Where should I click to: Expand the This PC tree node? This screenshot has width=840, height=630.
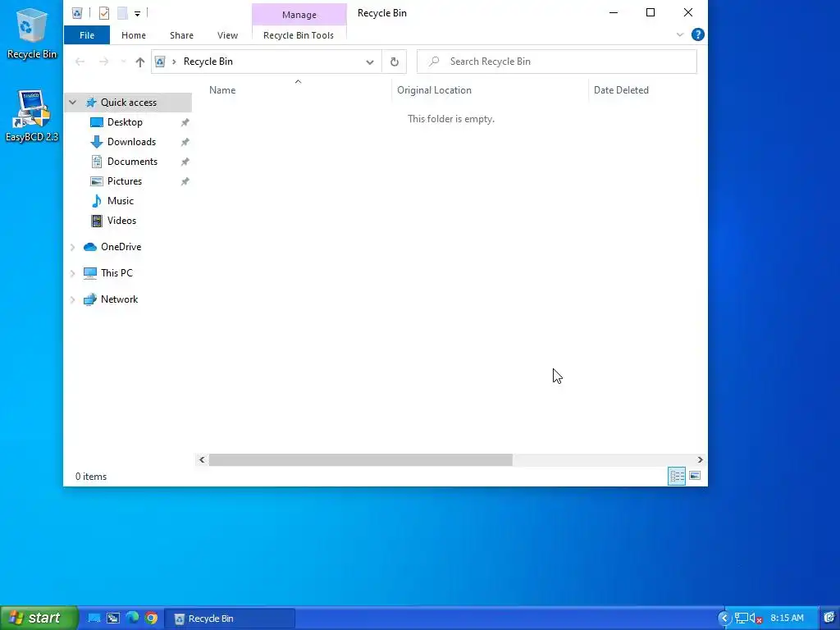[72, 273]
